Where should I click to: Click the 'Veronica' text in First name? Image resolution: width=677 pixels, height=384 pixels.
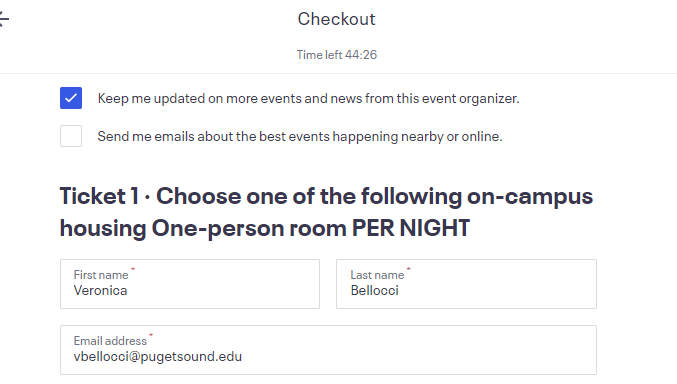(100, 290)
